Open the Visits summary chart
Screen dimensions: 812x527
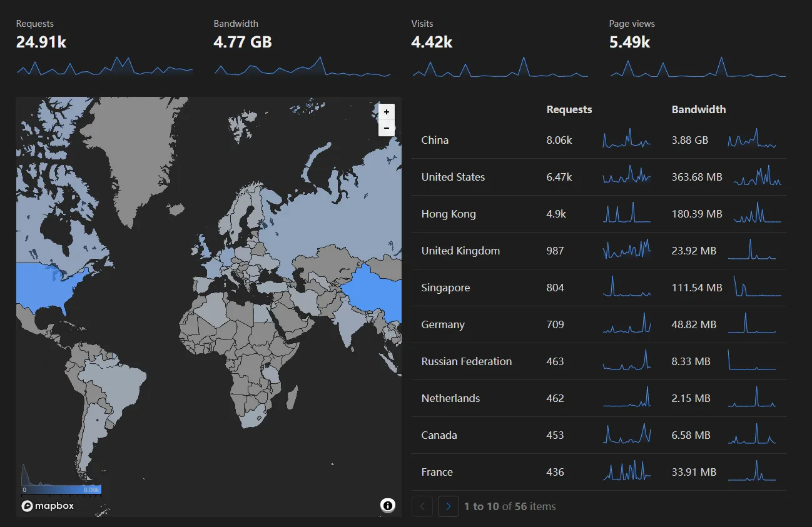500,68
